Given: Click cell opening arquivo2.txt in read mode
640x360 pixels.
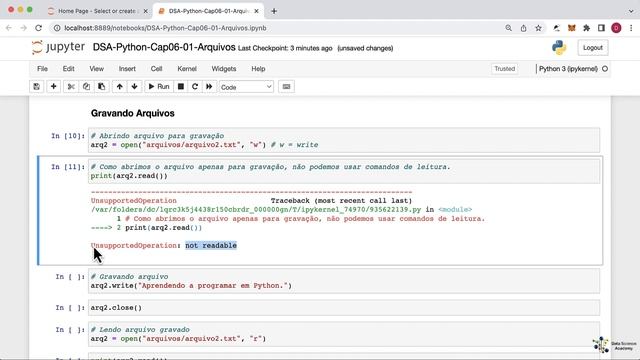Looking at the screenshot, I should click(x=344, y=334).
